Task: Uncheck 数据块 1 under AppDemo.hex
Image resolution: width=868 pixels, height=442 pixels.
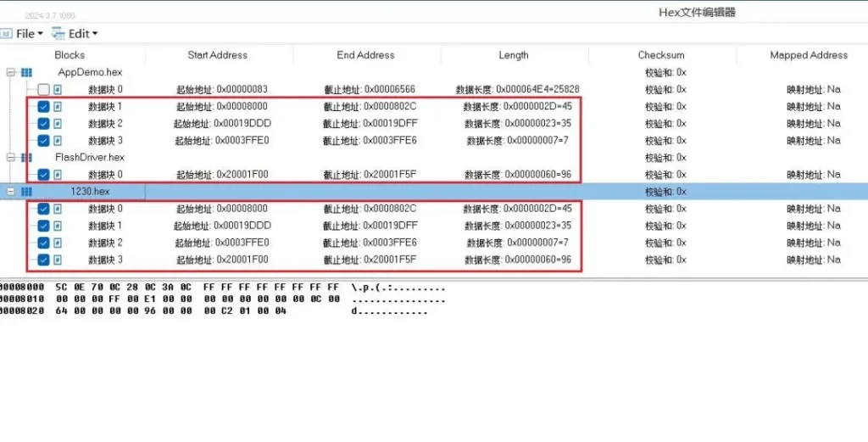Action: coord(43,107)
